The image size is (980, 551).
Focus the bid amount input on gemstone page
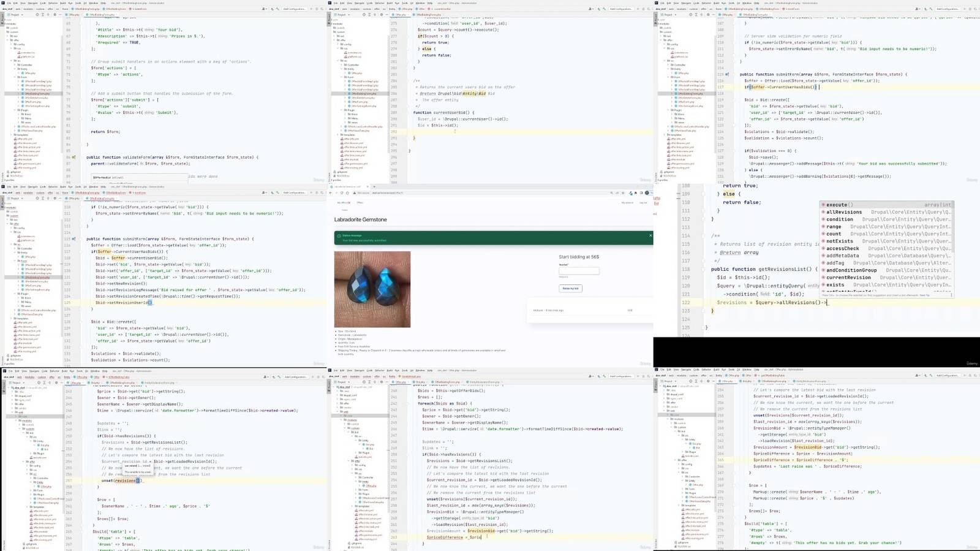tap(579, 270)
